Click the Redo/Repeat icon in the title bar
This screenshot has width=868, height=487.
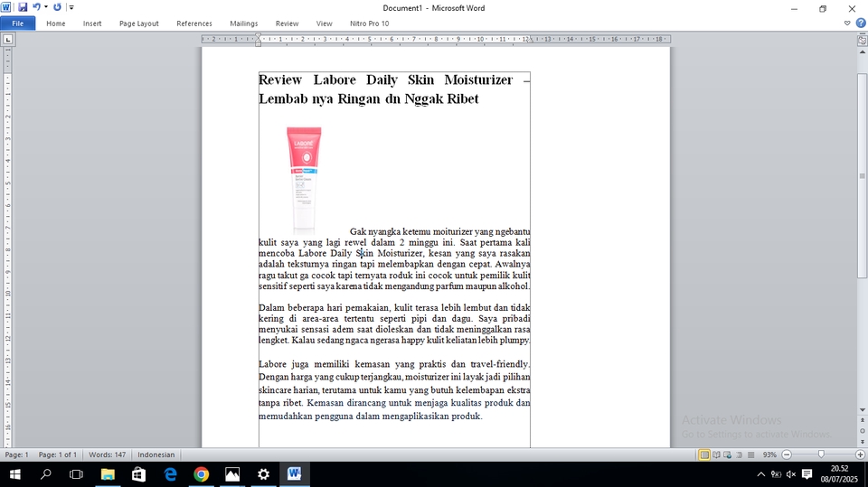coord(58,7)
